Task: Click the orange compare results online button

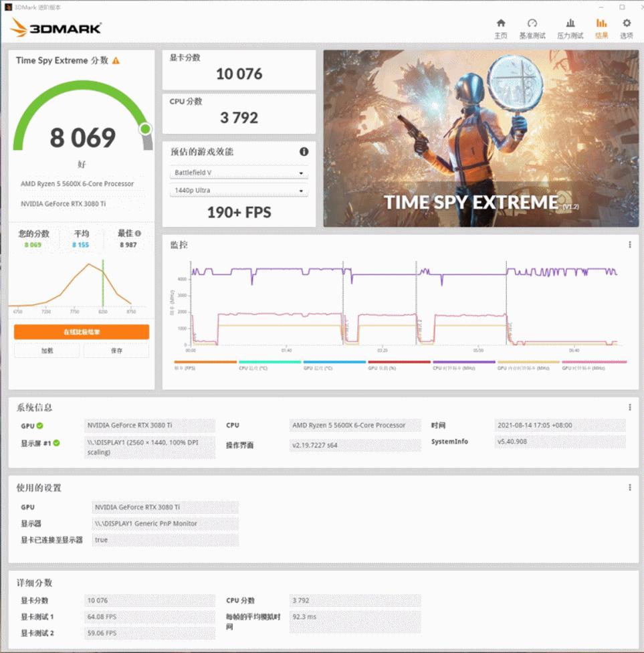Action: point(82,332)
